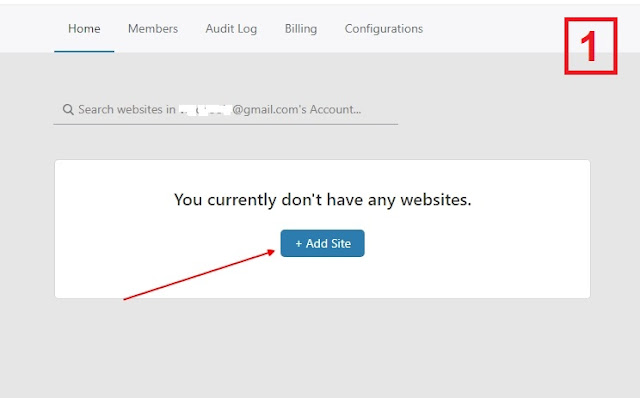Click the blue underline beneath Home tab
The image size is (640, 398).
point(84,51)
